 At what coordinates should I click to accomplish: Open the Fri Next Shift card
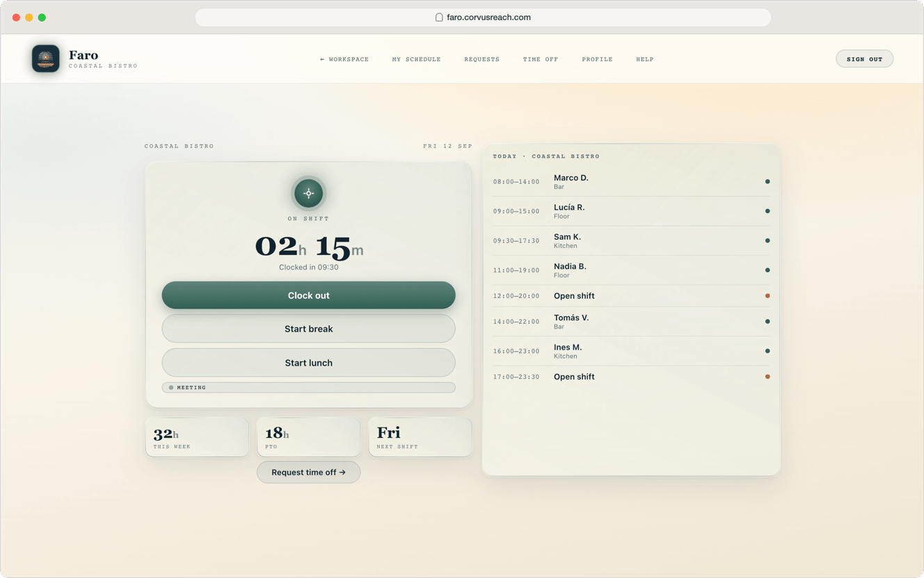click(x=420, y=437)
